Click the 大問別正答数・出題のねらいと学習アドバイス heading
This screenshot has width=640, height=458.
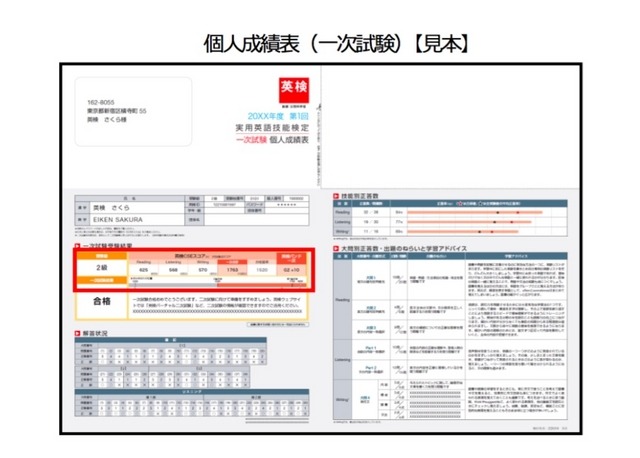pyautogui.click(x=404, y=248)
